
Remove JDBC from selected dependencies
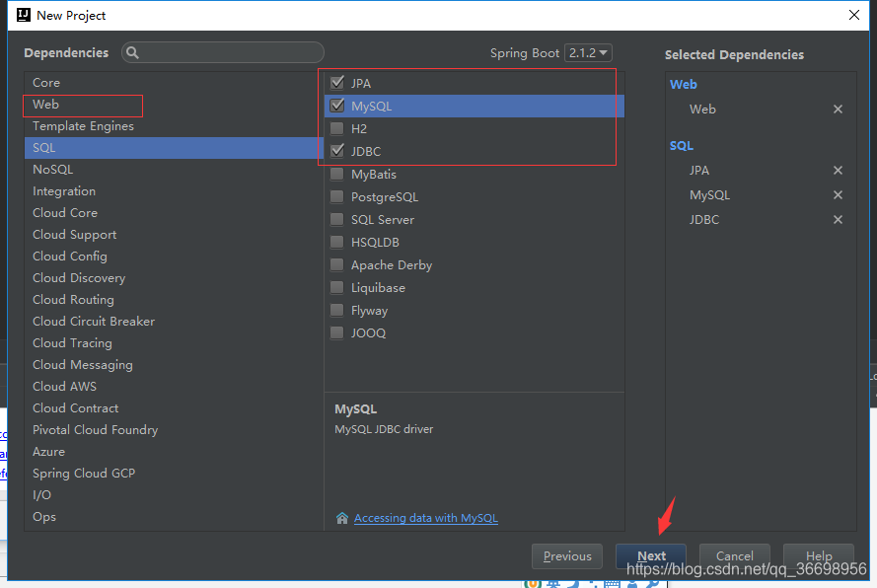[838, 219]
